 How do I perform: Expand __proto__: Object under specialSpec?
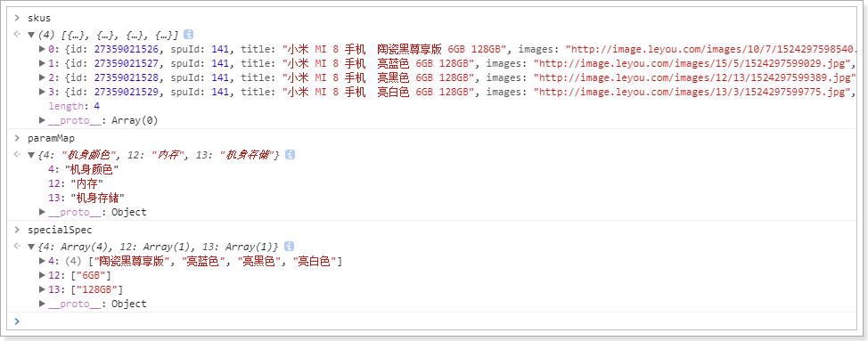(x=43, y=304)
